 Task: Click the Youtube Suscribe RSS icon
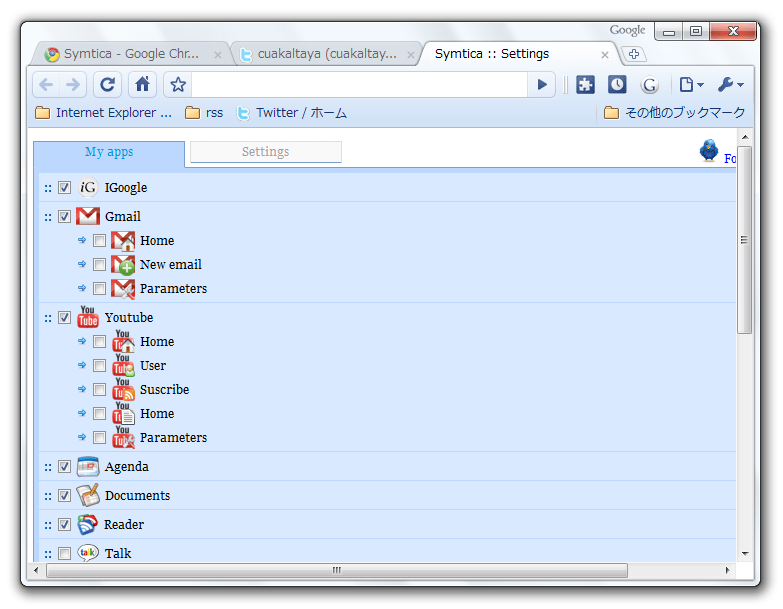click(123, 389)
